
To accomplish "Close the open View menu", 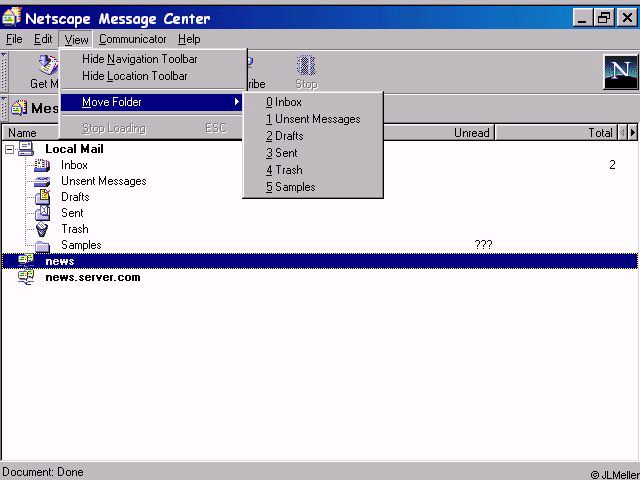I will click(x=76, y=40).
